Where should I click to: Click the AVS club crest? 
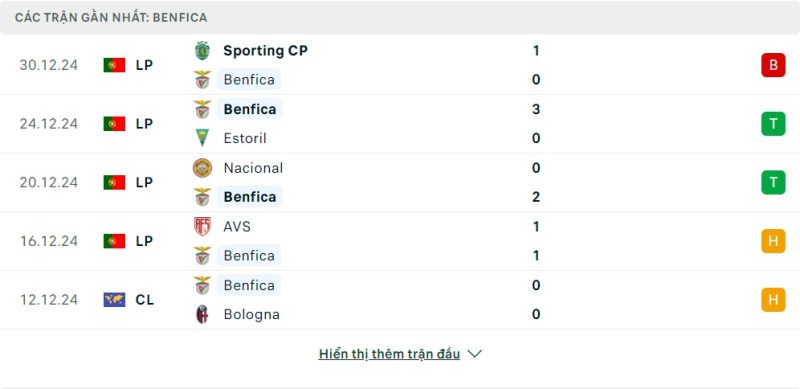click(203, 226)
